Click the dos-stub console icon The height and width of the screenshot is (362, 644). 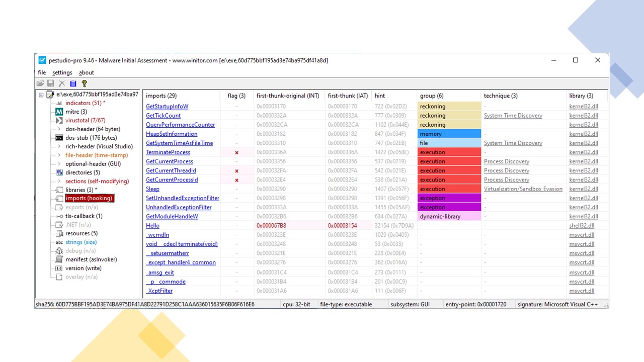click(59, 138)
